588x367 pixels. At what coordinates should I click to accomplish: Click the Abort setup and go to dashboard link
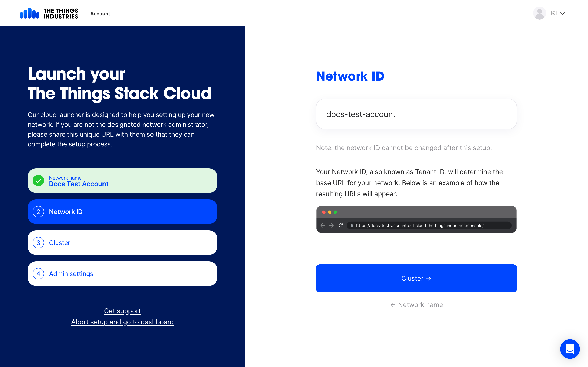coord(122,322)
